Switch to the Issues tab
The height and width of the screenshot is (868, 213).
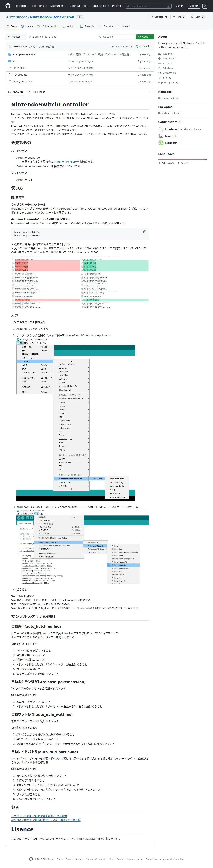click(x=27, y=26)
